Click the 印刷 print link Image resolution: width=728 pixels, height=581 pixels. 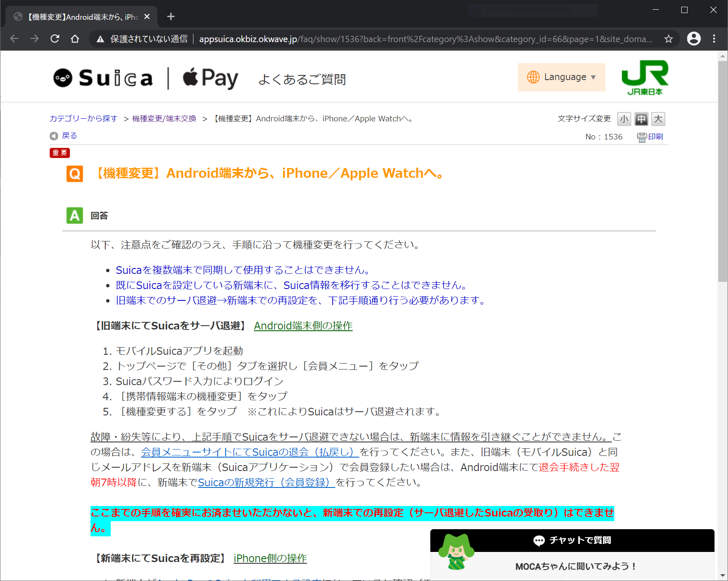(656, 137)
